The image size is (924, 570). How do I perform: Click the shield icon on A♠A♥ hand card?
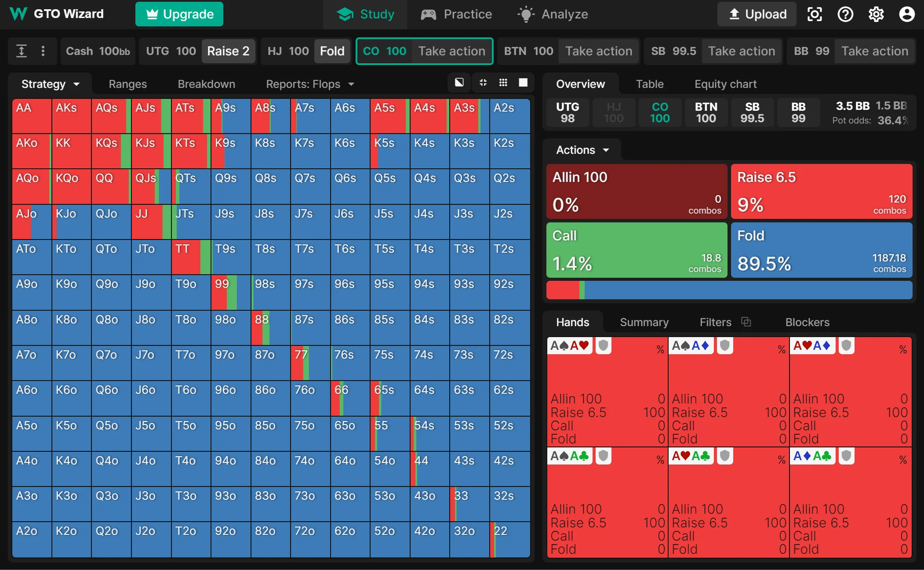(x=603, y=346)
